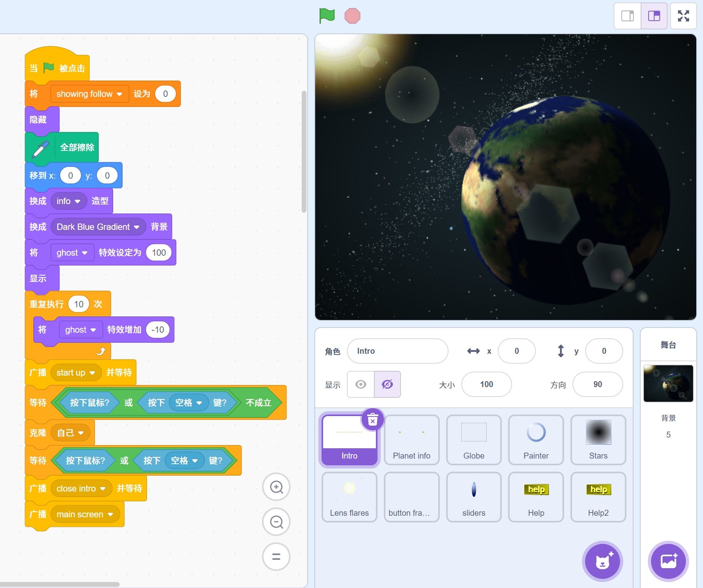Select the Planet info sprite
The width and height of the screenshot is (703, 588).
click(x=412, y=440)
